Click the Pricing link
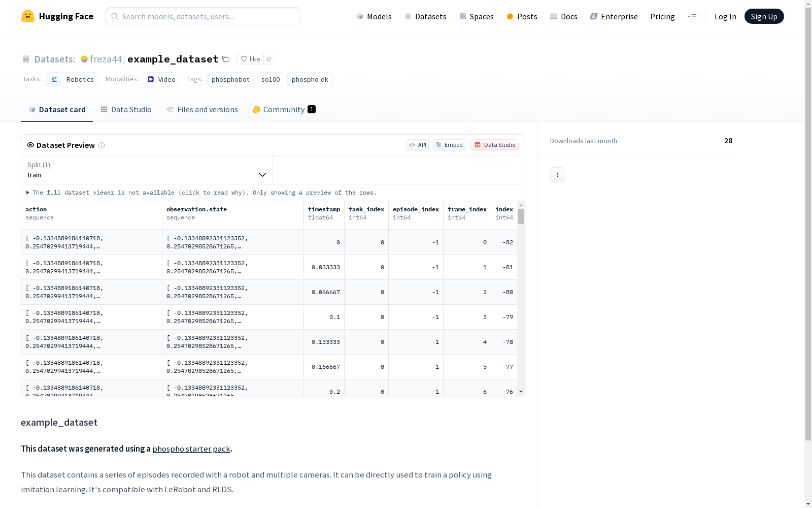 point(662,16)
